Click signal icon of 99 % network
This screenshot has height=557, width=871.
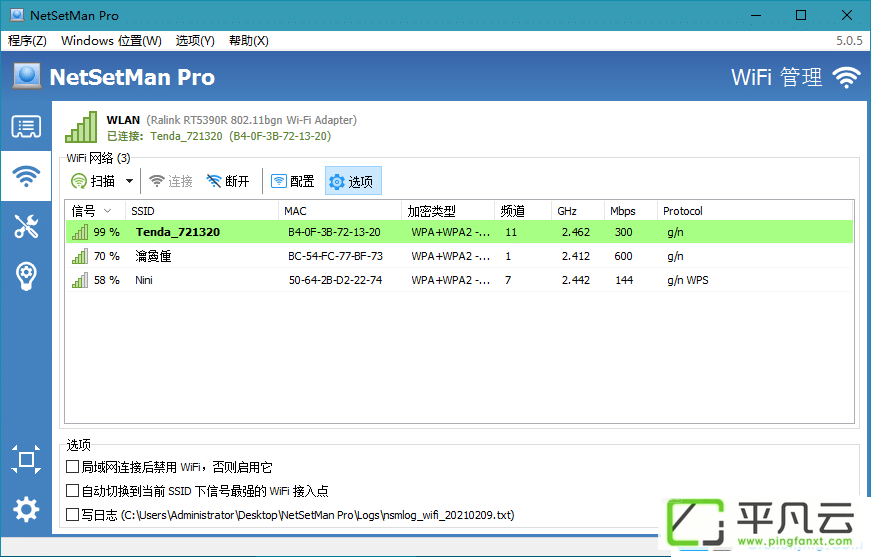[80, 232]
